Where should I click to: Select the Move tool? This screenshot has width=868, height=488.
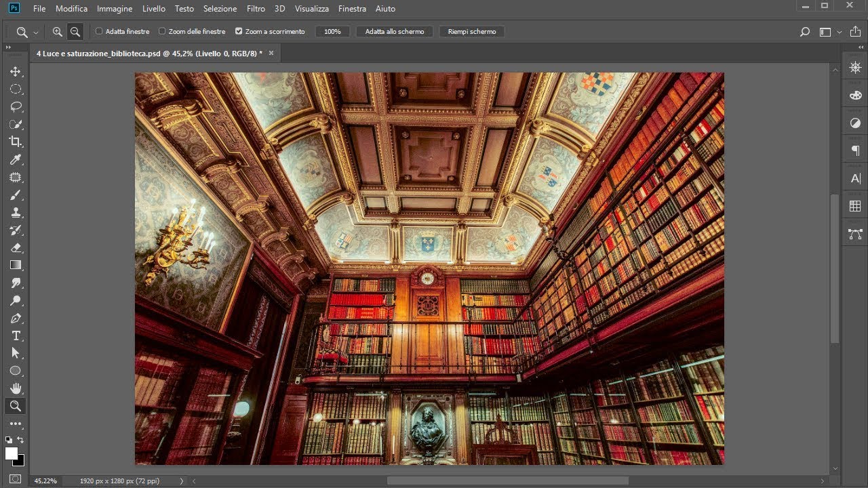point(15,71)
